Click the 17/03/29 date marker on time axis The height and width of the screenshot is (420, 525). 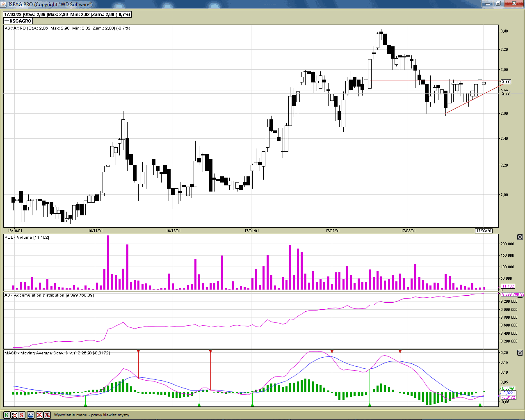(x=484, y=231)
